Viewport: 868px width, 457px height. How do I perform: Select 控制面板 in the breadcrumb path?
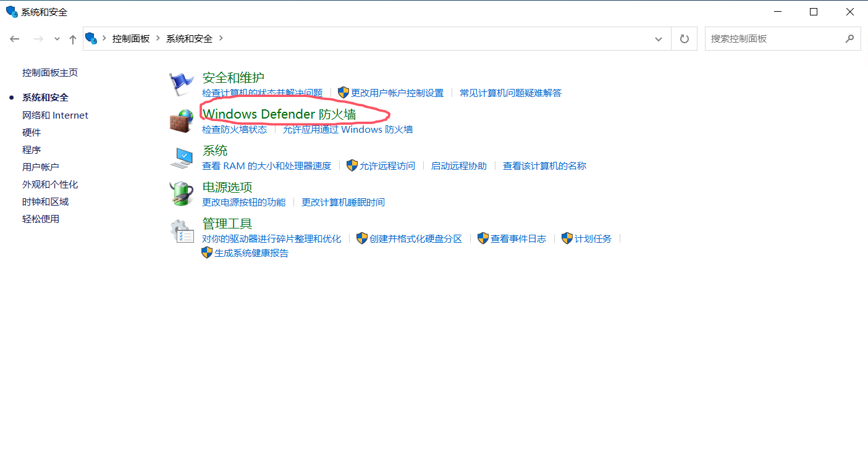pos(131,38)
